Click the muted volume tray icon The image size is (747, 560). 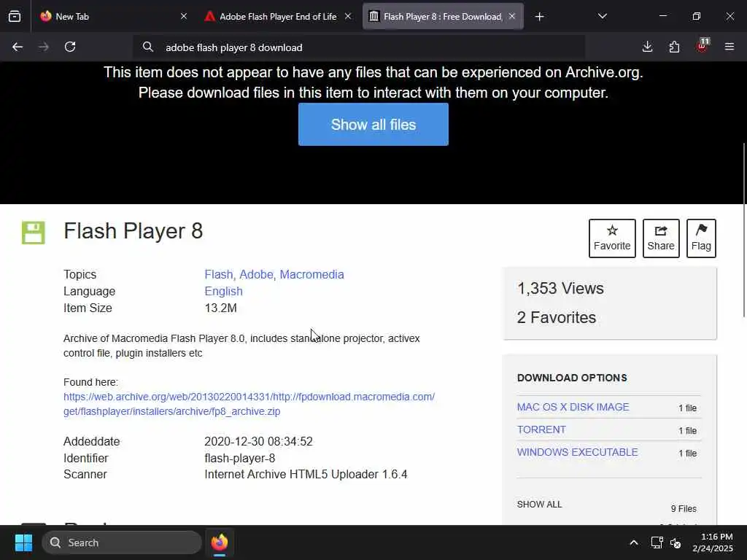[676, 542]
